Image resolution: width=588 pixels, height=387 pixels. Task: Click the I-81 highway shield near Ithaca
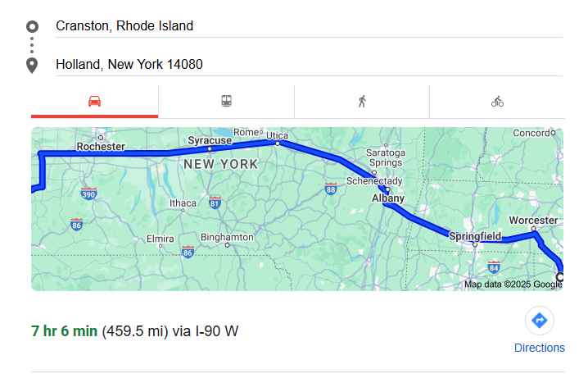pos(215,201)
